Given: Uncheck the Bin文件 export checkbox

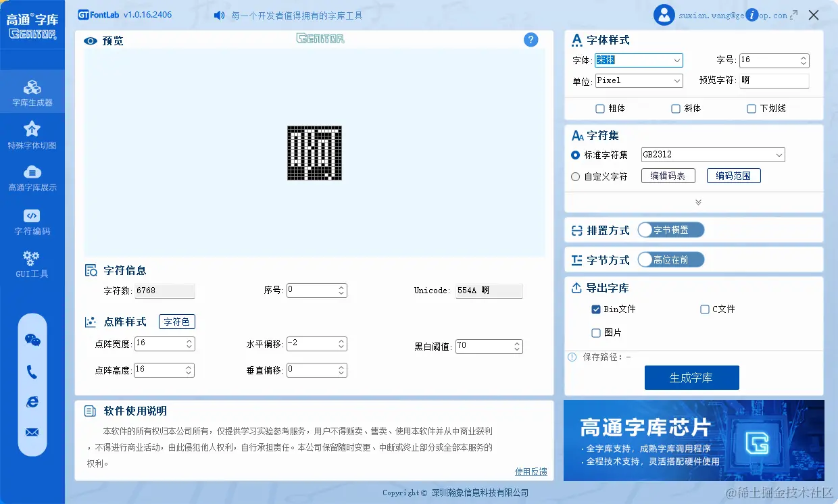Looking at the screenshot, I should [x=596, y=309].
